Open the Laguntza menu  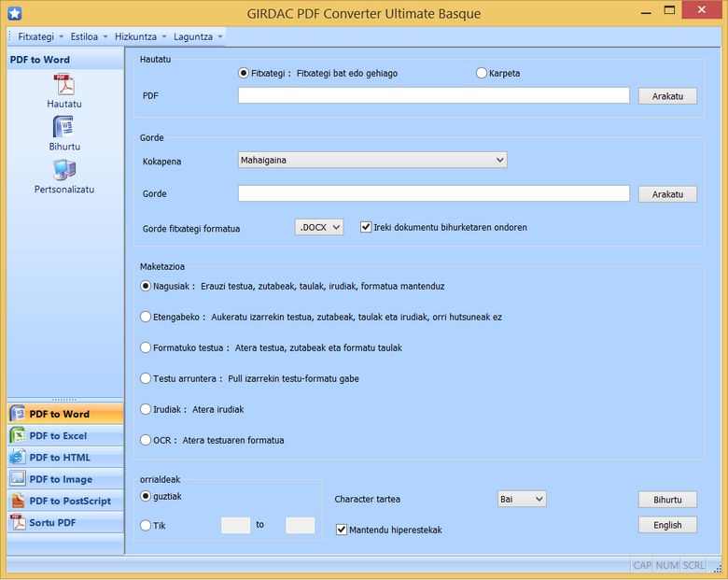(197, 36)
